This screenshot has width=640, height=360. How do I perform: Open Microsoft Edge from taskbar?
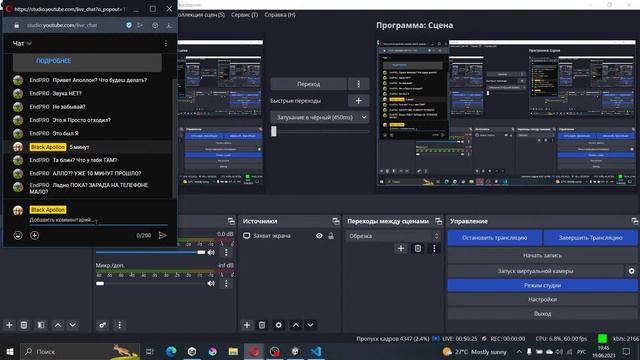tap(171, 352)
